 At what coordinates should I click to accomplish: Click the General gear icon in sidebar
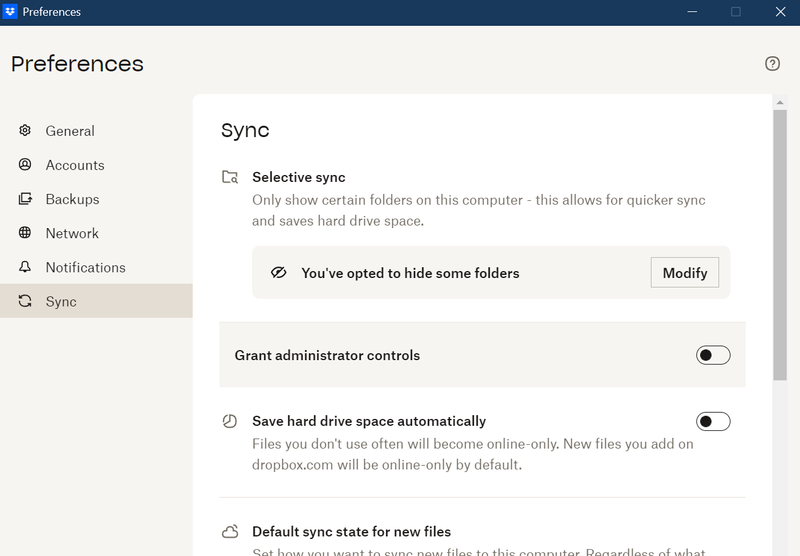pyautogui.click(x=25, y=131)
